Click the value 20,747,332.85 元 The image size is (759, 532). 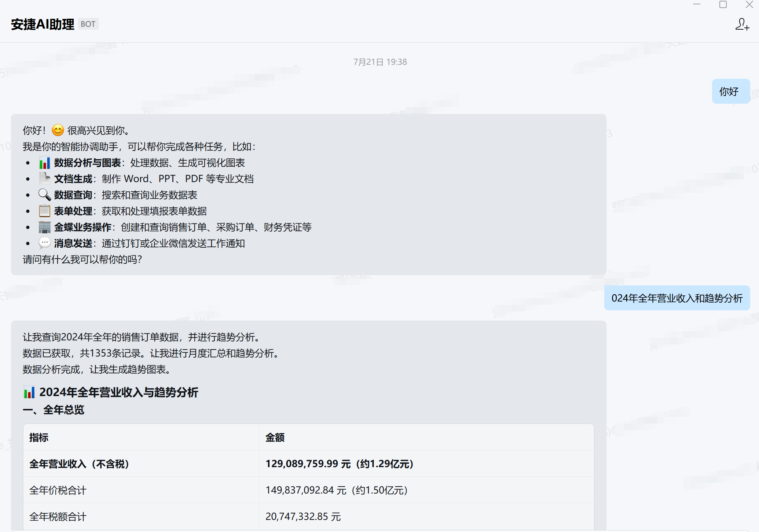(x=303, y=517)
